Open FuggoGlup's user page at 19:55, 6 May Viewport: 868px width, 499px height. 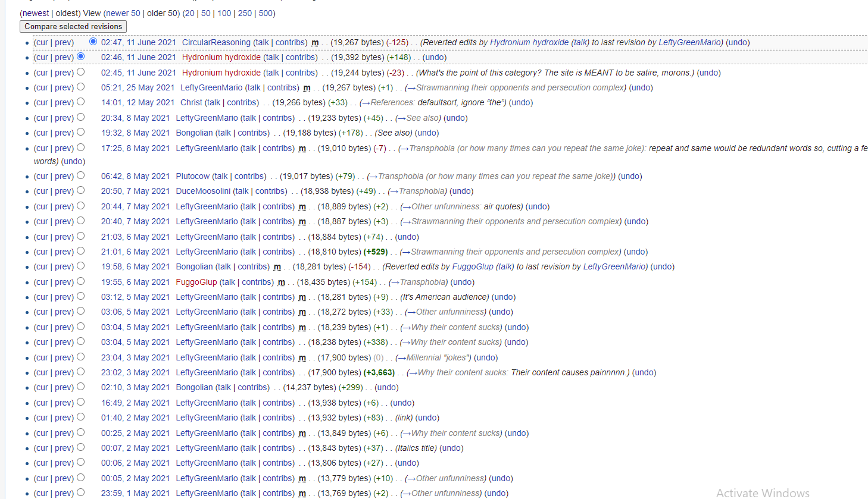pos(196,282)
